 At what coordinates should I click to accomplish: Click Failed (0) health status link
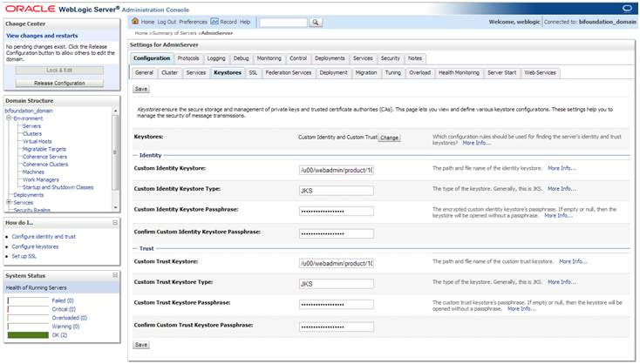click(x=63, y=300)
